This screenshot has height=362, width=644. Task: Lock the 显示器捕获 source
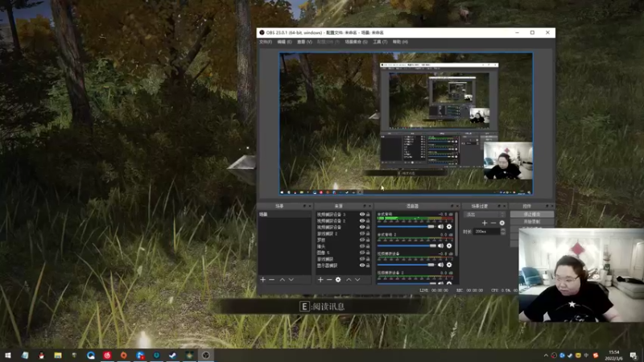[x=368, y=265]
